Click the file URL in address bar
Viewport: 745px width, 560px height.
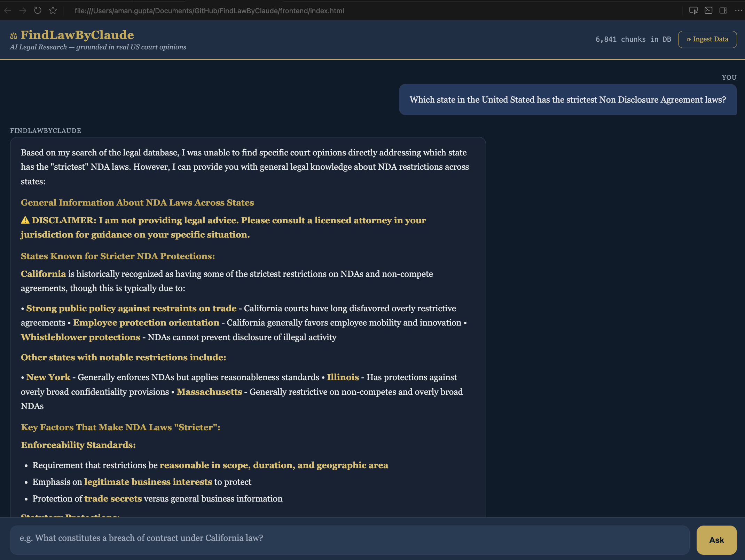point(209,11)
